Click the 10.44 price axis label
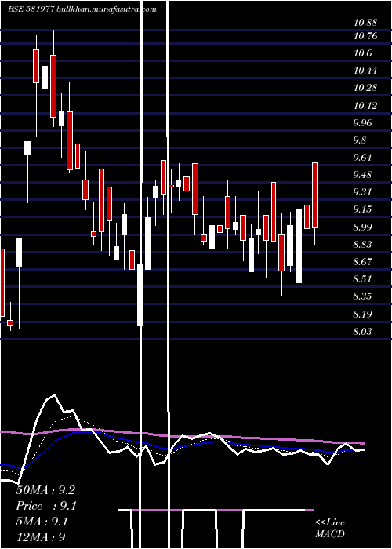 365,71
